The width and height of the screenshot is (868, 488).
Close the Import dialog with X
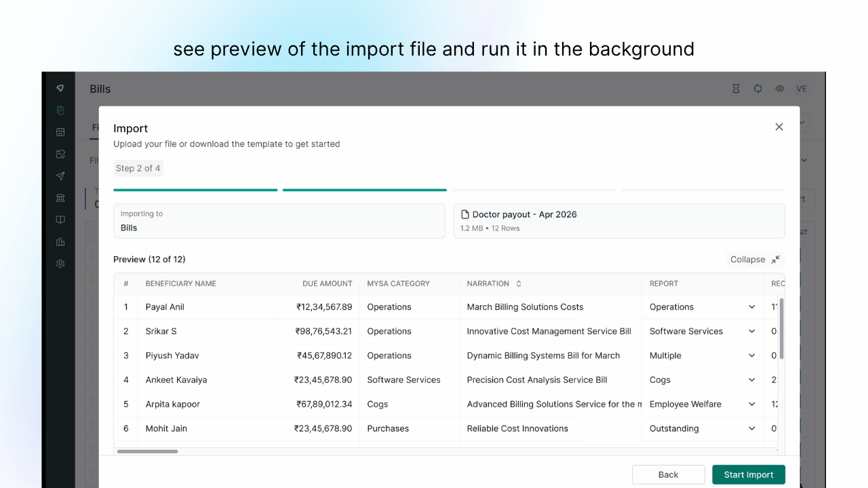tap(779, 127)
